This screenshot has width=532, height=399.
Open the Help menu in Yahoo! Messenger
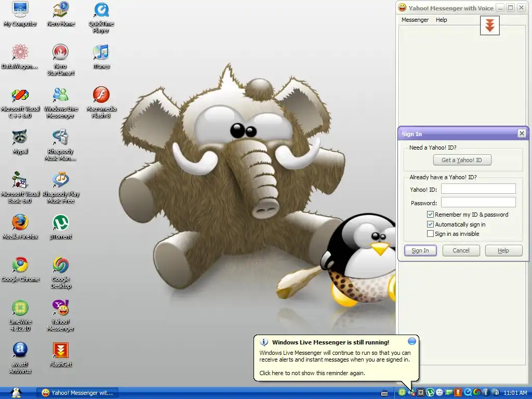point(442,20)
